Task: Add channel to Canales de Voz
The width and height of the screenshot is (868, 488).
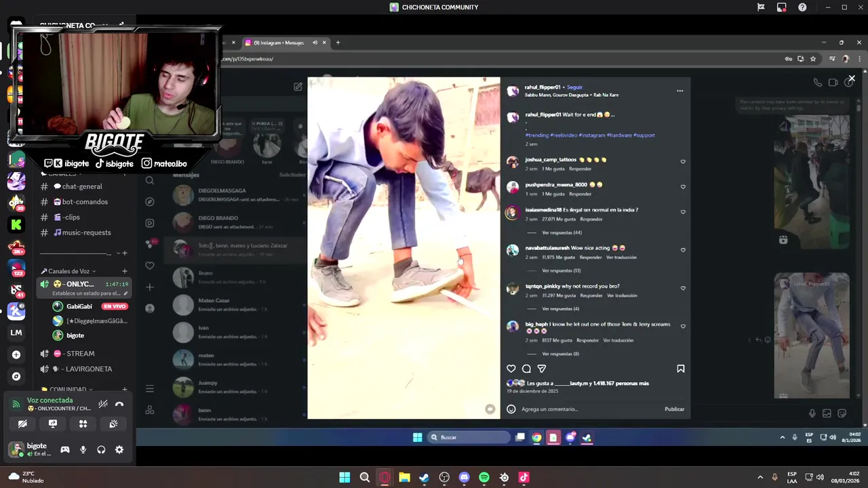Action: (124, 271)
